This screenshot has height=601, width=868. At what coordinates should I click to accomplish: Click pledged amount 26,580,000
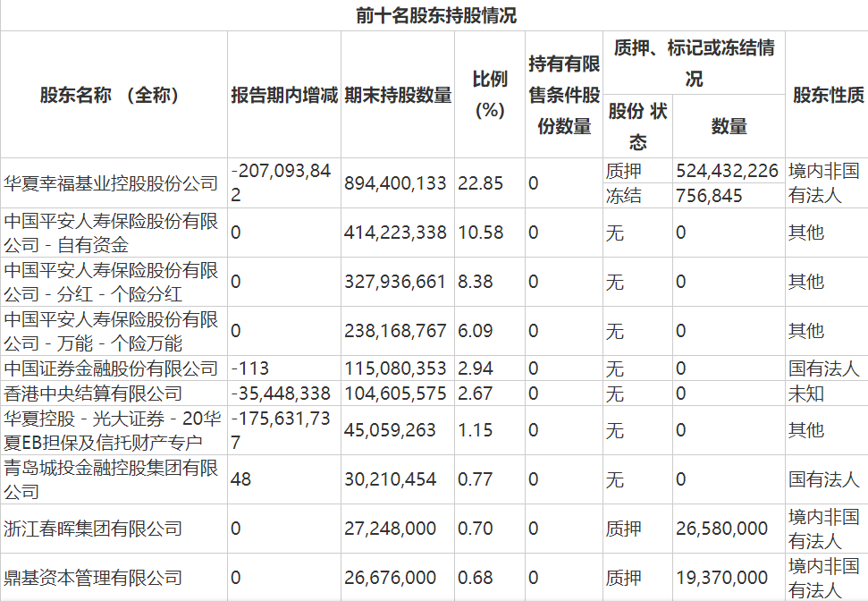(722, 529)
